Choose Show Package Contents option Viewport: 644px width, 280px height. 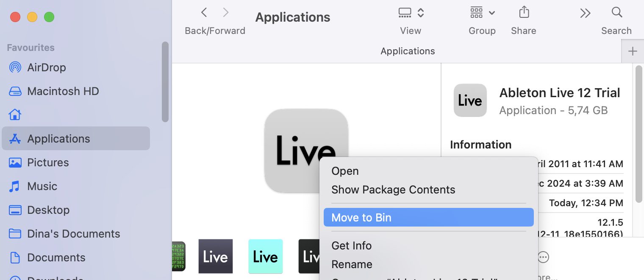pos(393,190)
